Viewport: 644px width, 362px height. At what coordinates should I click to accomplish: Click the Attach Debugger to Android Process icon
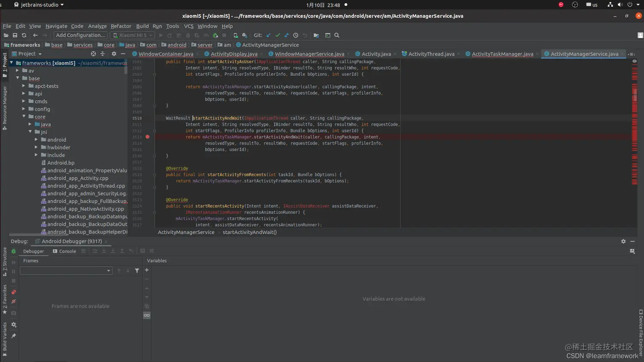216,35
